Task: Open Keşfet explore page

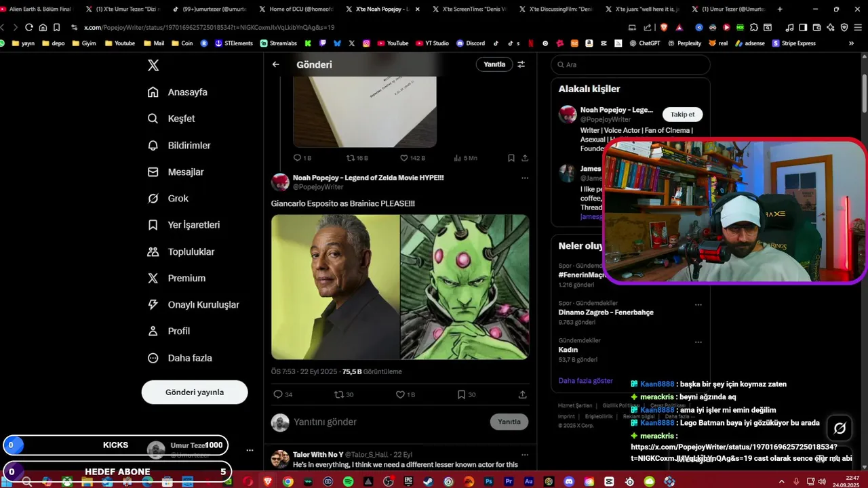Action: pos(171,119)
